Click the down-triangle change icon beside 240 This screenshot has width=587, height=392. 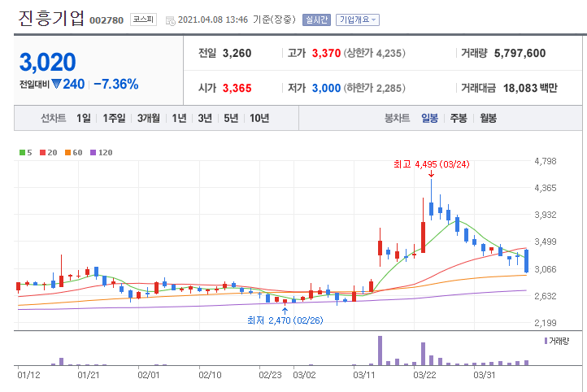tap(57, 84)
